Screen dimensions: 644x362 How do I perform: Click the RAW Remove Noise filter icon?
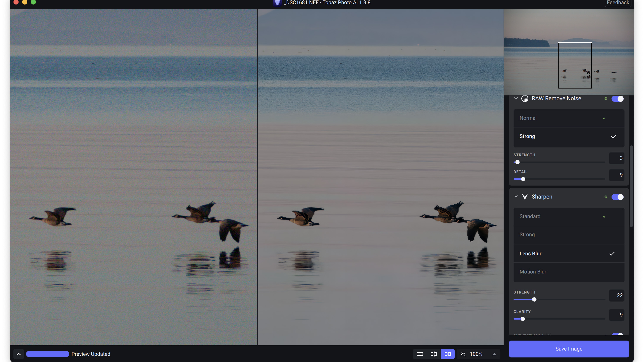(525, 98)
